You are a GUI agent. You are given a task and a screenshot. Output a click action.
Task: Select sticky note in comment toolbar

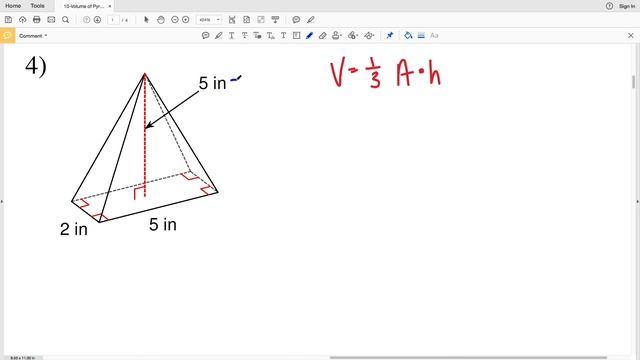coord(205,36)
